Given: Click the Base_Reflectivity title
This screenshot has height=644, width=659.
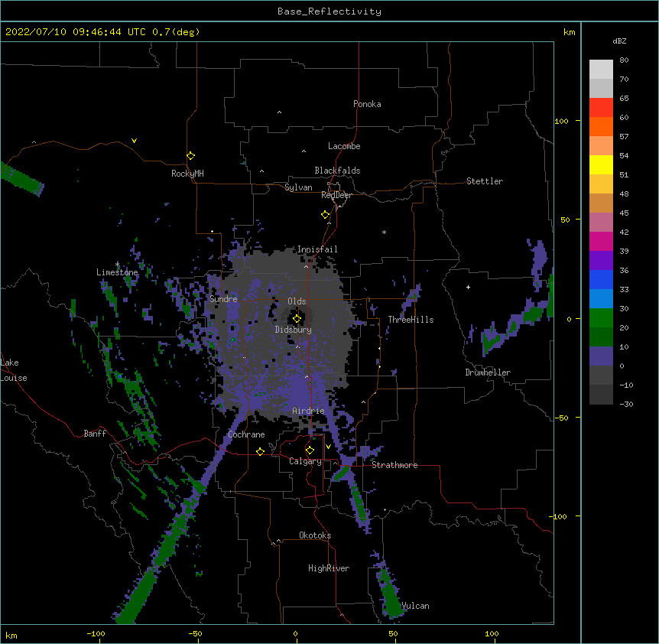Looking at the screenshot, I should 329,11.
